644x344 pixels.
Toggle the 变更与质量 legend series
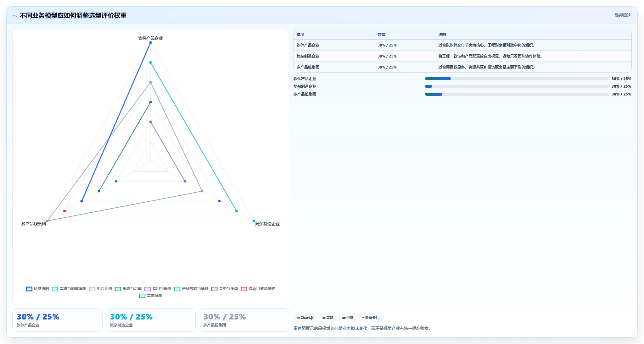[224, 289]
